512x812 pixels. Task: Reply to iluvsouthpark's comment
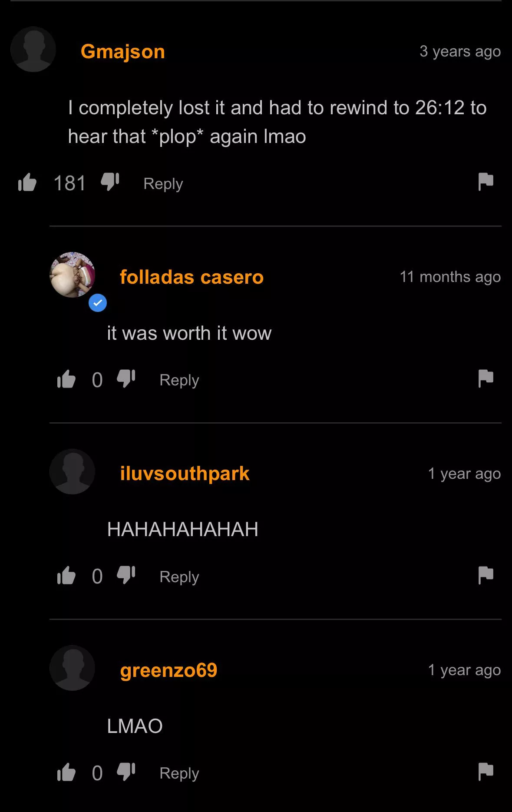[x=179, y=577]
